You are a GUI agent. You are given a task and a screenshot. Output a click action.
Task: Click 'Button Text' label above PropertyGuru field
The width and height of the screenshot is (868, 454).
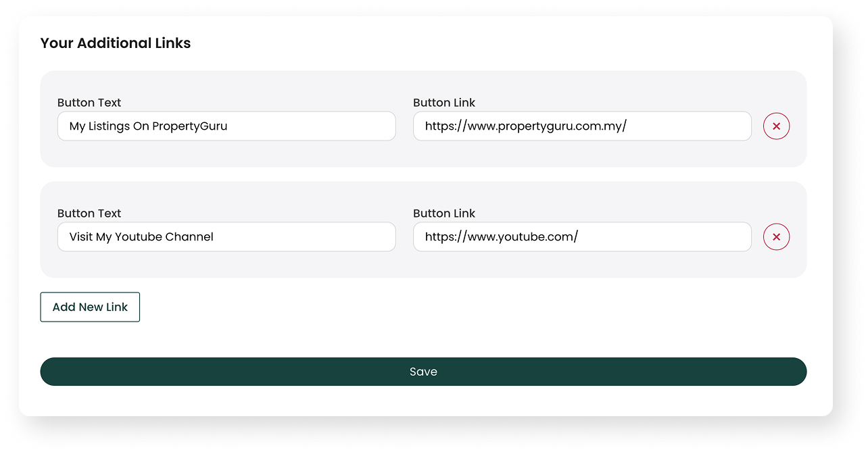pyautogui.click(x=89, y=103)
